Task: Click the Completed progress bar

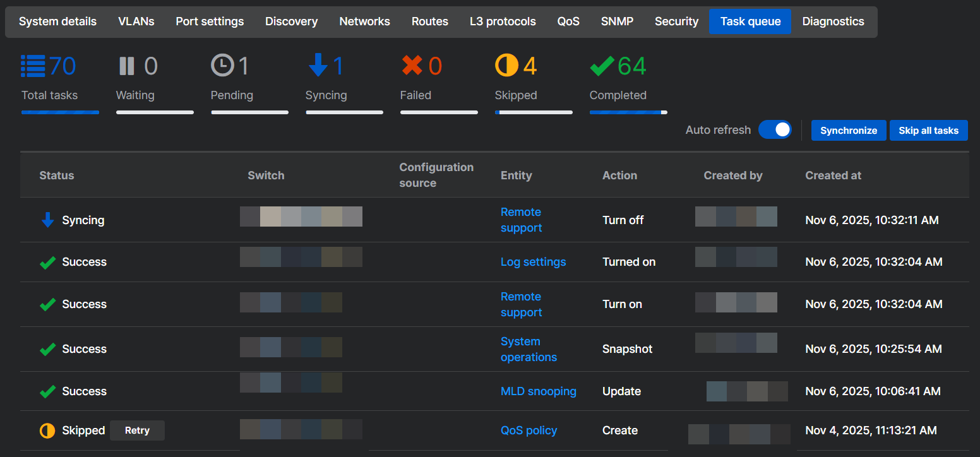Action: (x=628, y=112)
